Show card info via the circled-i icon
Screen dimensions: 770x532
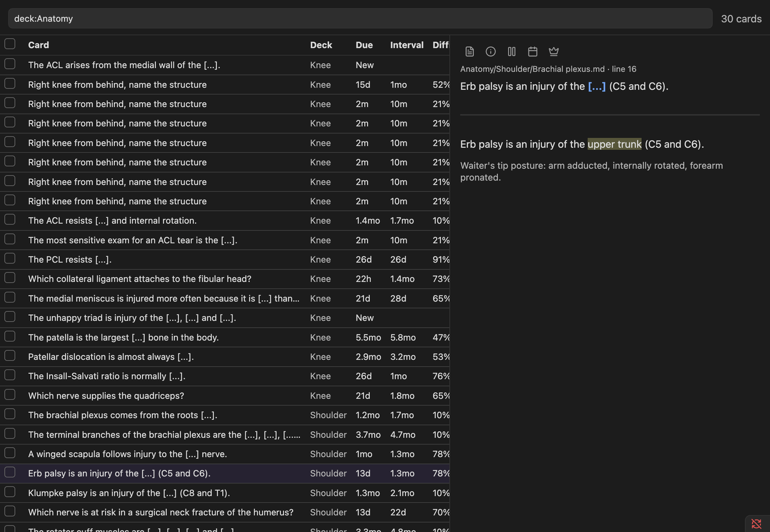[x=491, y=51]
